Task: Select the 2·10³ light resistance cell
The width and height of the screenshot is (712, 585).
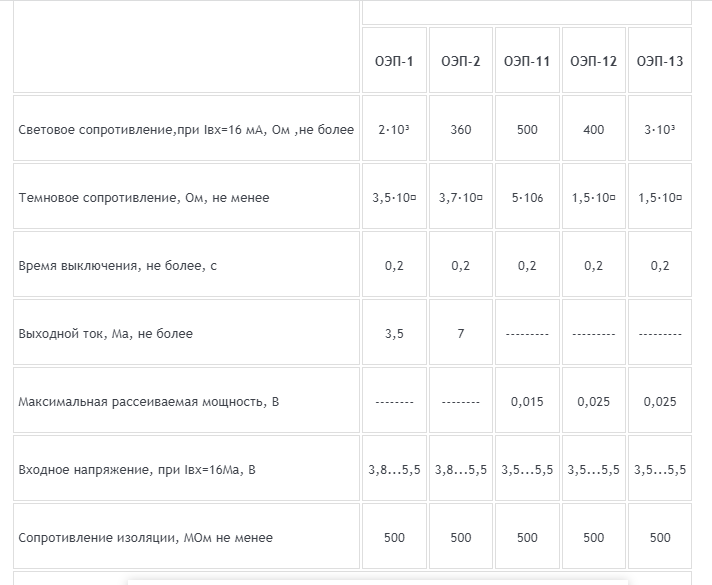Action: (394, 129)
